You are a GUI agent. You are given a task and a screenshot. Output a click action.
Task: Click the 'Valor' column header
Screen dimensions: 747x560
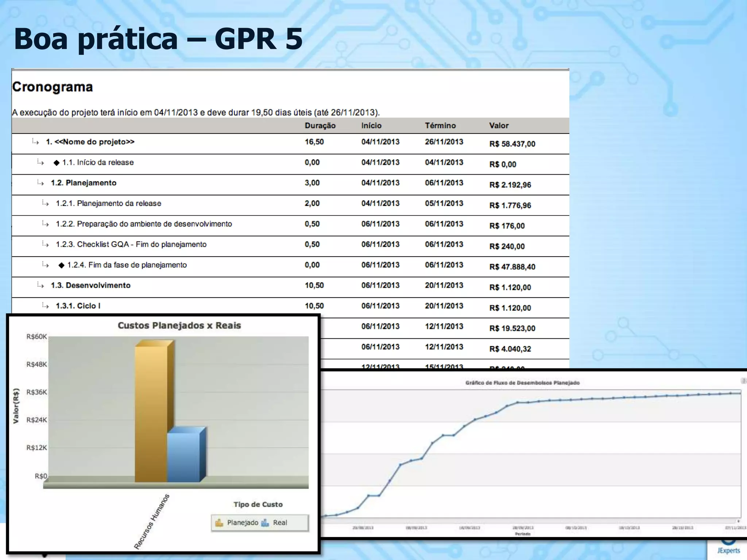coord(499,125)
